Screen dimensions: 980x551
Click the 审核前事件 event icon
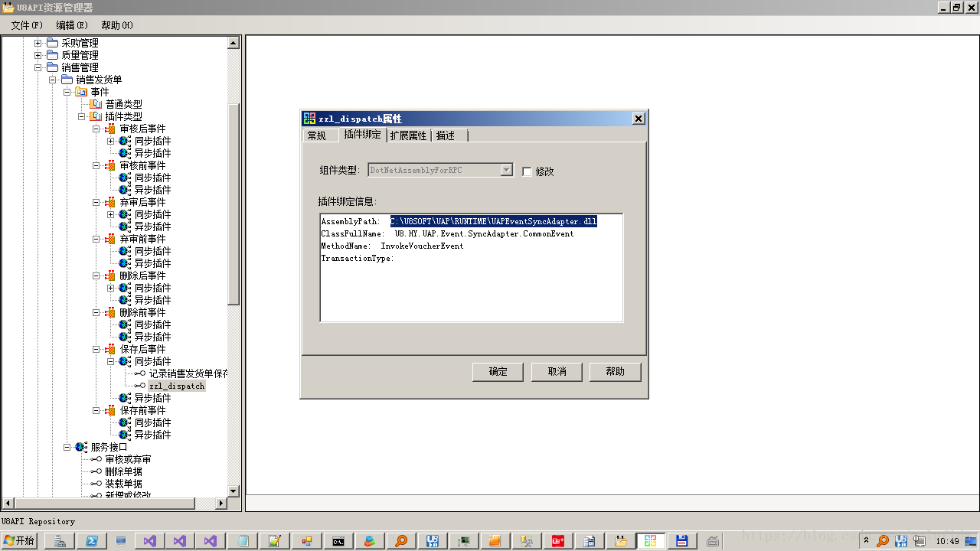(x=110, y=165)
